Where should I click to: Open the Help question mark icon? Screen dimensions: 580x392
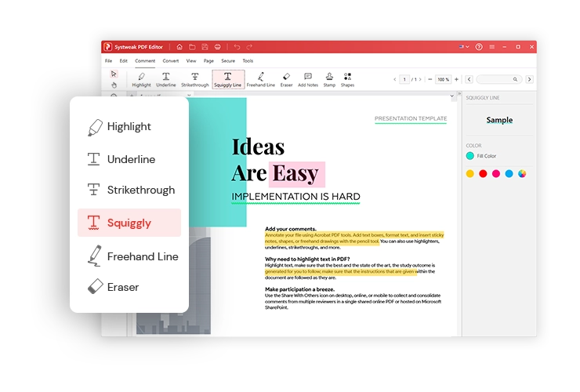tap(479, 46)
